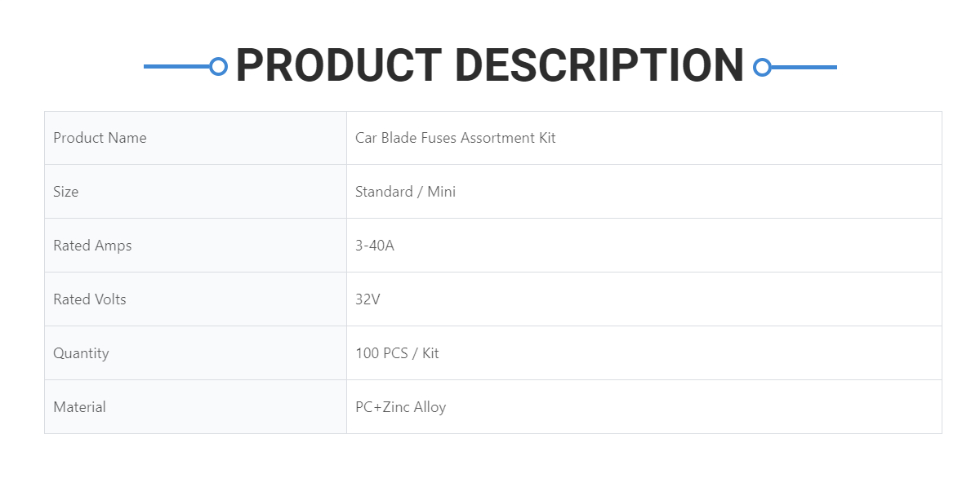Screen dimensions: 980x483
Task: Click the word Kit in Quantity row
Action: click(430, 353)
